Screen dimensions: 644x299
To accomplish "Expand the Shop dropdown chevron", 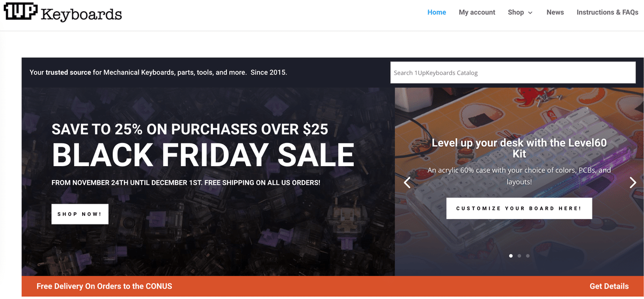I will (530, 12).
